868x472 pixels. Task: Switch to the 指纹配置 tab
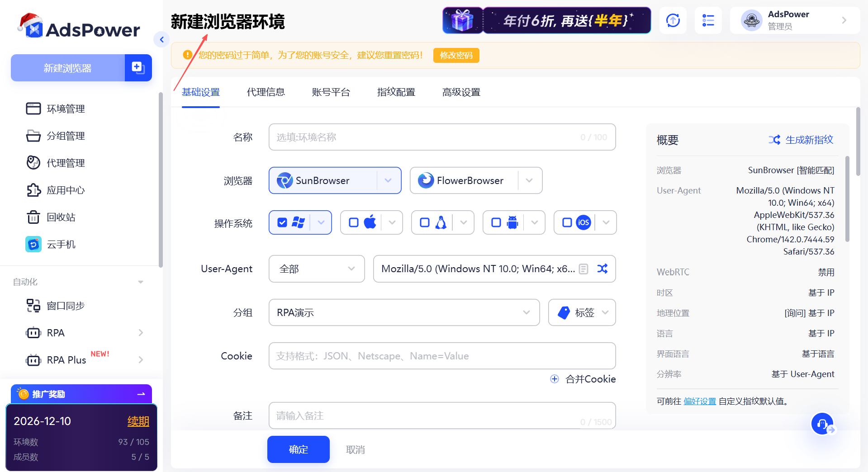[396, 92]
